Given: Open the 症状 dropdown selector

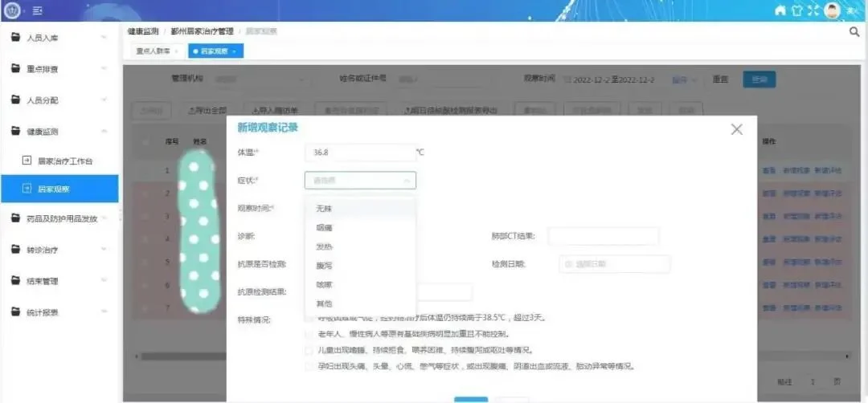Looking at the screenshot, I should pyautogui.click(x=360, y=180).
